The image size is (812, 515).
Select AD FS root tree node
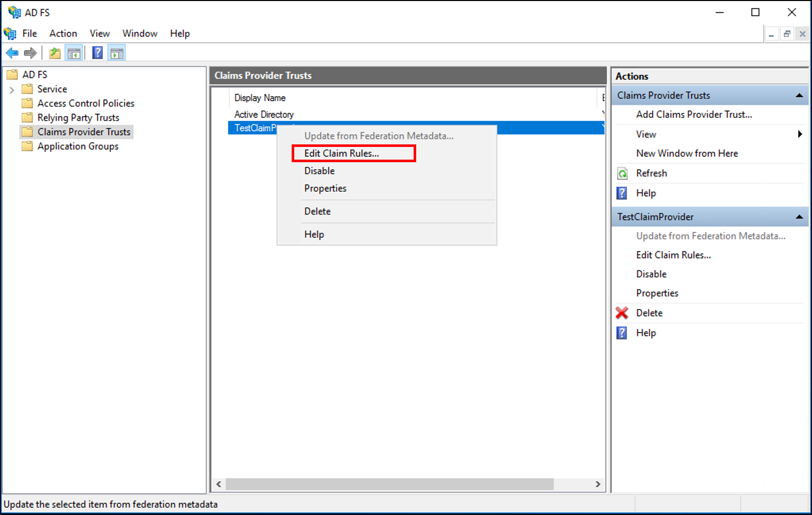(35, 75)
